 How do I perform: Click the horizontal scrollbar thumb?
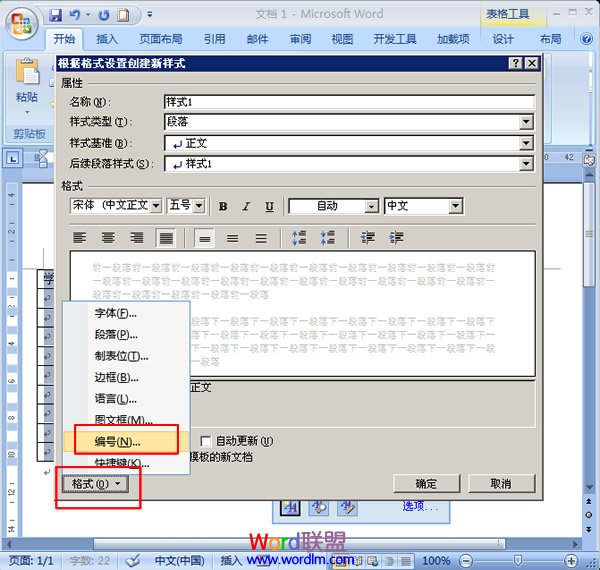(299, 544)
